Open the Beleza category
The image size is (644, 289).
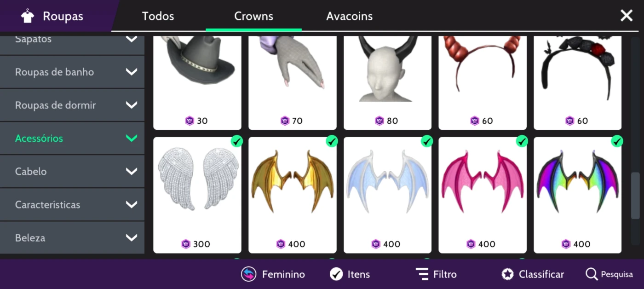pyautogui.click(x=72, y=237)
